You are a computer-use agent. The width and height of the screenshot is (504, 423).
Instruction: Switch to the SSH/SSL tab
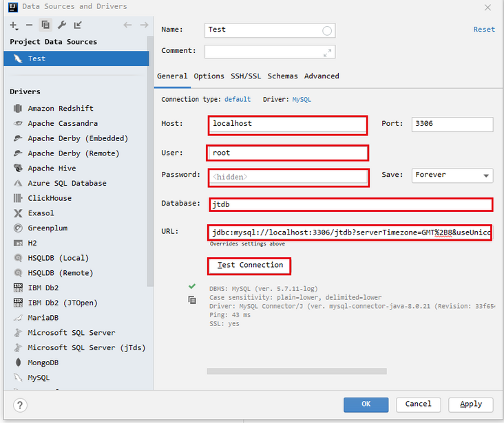coord(246,76)
